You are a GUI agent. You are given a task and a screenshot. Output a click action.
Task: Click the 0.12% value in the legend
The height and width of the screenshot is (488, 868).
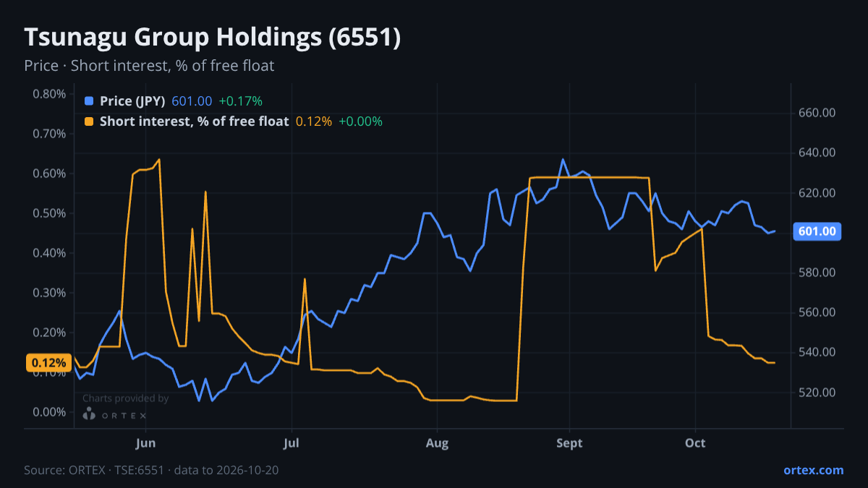coord(314,121)
